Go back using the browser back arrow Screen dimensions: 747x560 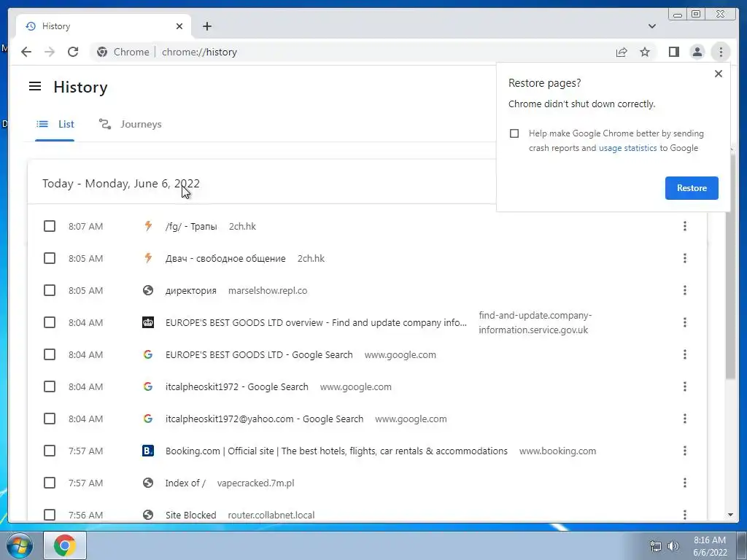26,52
